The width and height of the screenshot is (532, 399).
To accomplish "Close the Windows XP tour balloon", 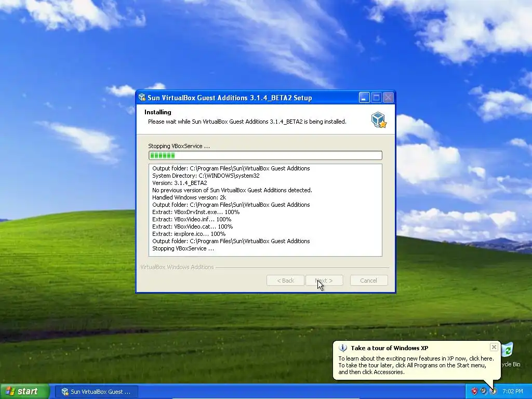I will (494, 347).
